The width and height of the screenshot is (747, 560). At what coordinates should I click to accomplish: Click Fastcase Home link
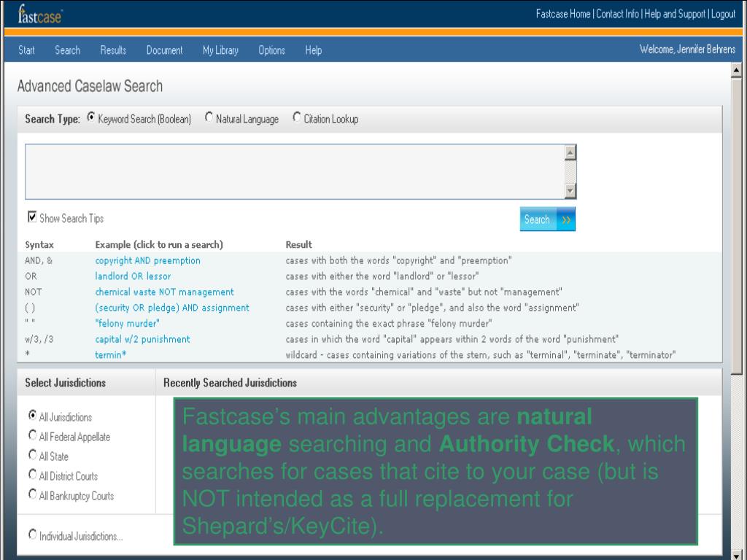point(563,14)
